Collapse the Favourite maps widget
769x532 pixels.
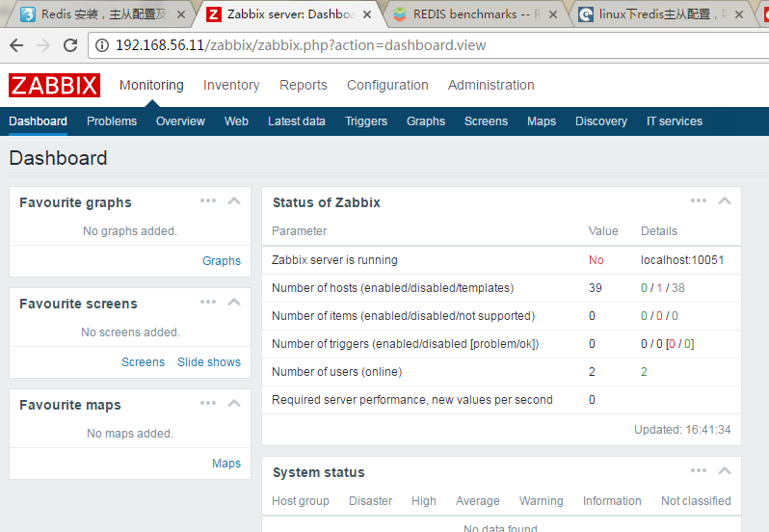234,404
